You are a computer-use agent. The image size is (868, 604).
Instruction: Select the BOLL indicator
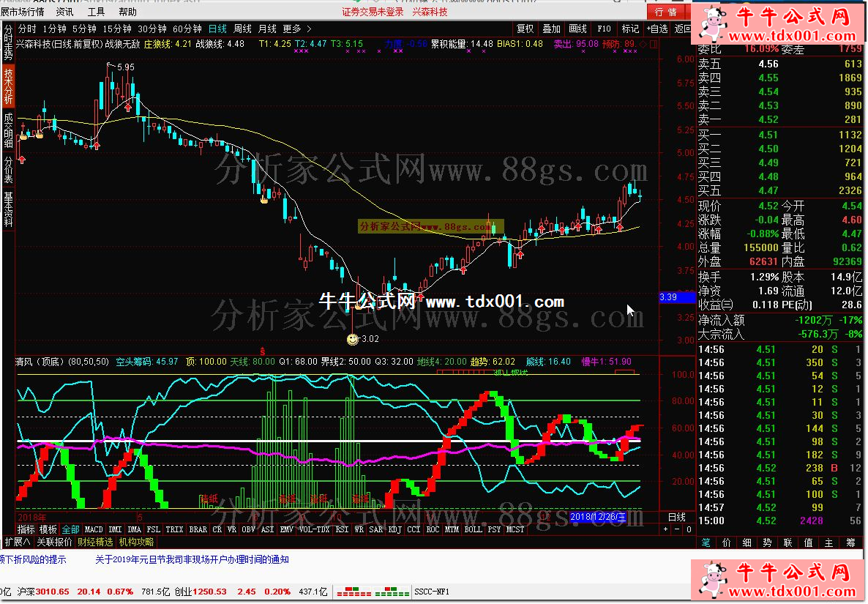tap(473, 529)
